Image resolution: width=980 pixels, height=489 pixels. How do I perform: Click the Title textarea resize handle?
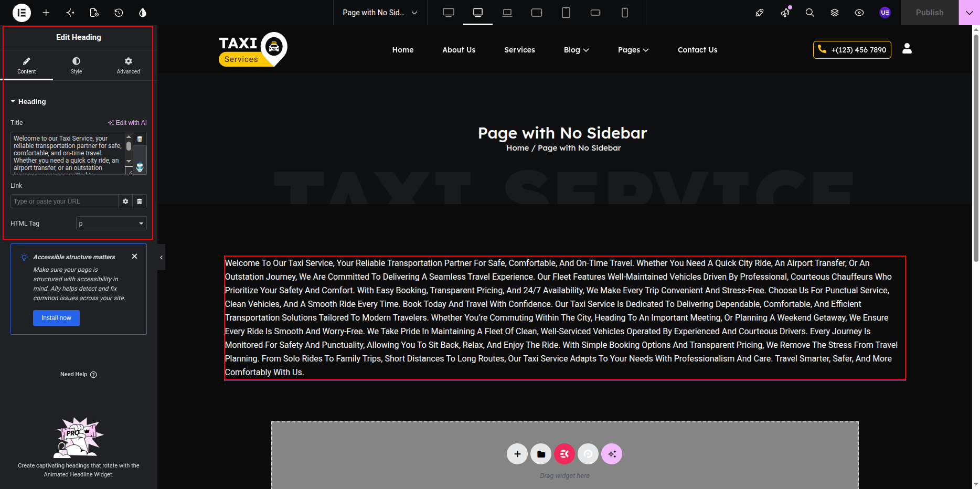tap(129, 171)
